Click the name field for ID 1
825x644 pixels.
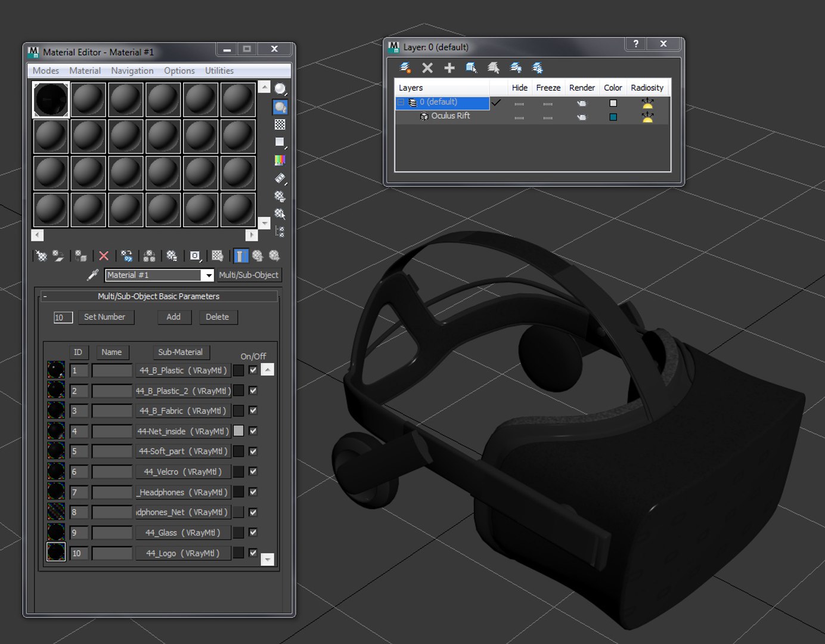pyautogui.click(x=112, y=370)
